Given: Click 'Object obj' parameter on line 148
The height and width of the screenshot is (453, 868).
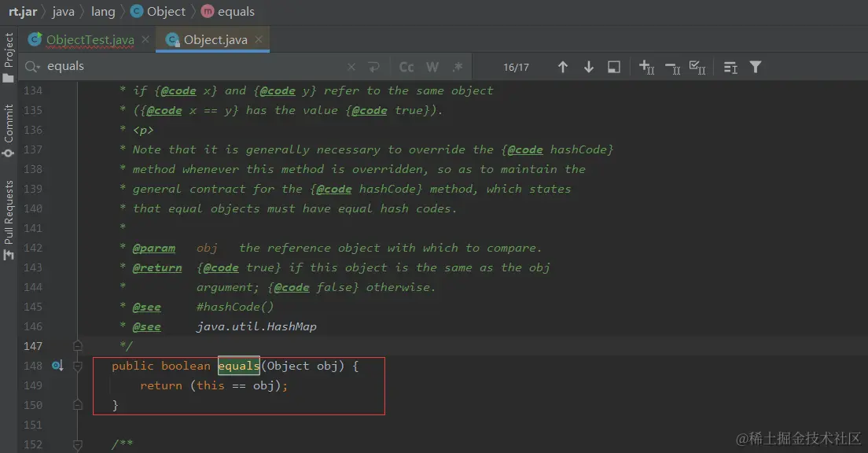Looking at the screenshot, I should [302, 366].
